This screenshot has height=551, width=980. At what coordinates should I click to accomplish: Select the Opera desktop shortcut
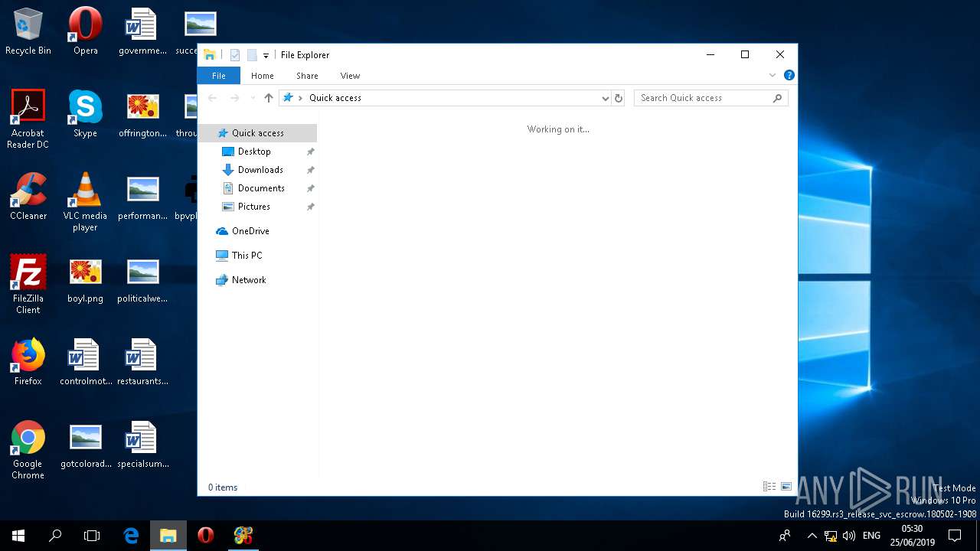pos(86,32)
